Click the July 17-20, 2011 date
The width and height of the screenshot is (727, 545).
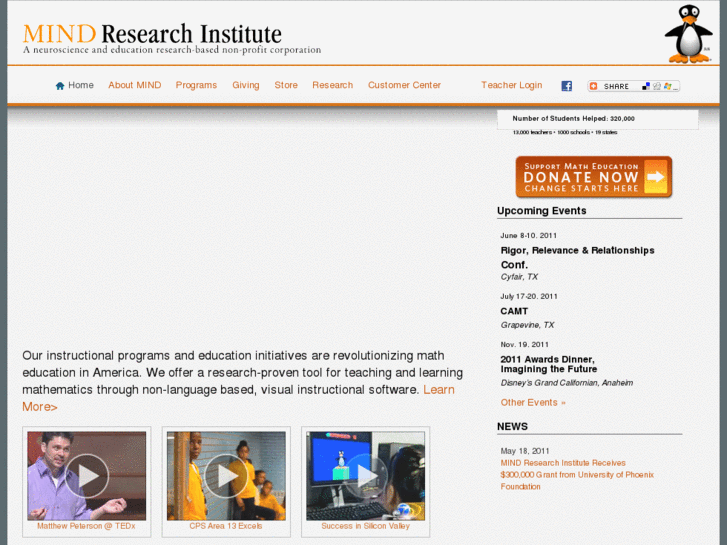(529, 296)
